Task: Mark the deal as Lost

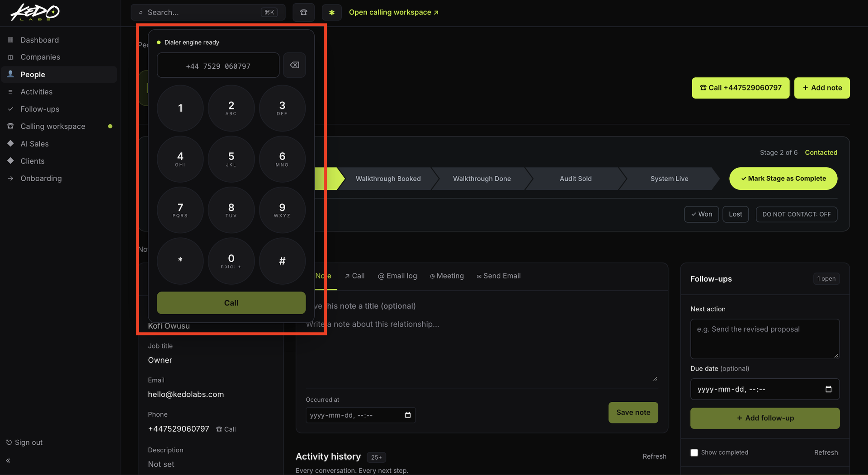Action: pyautogui.click(x=736, y=214)
